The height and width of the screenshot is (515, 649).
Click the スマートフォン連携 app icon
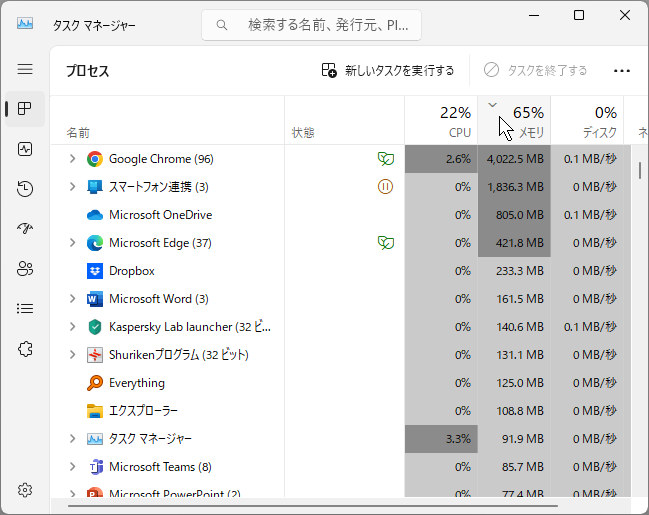(95, 187)
